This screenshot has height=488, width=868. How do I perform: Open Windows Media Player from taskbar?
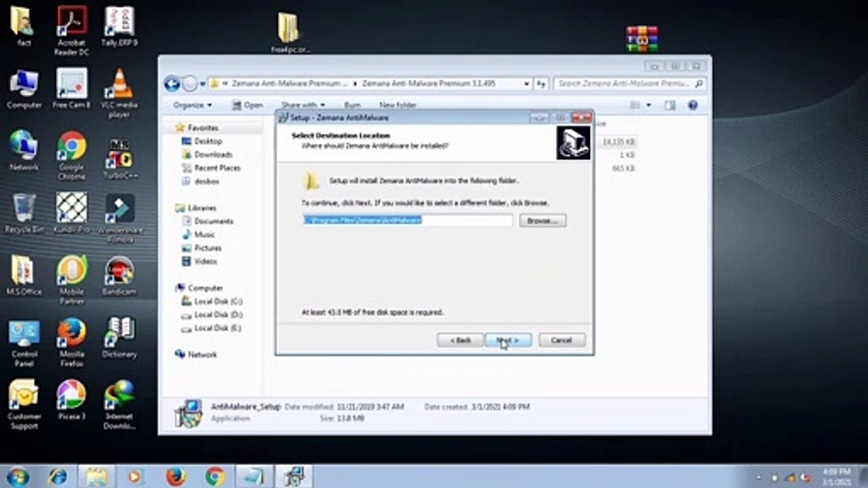pos(135,476)
